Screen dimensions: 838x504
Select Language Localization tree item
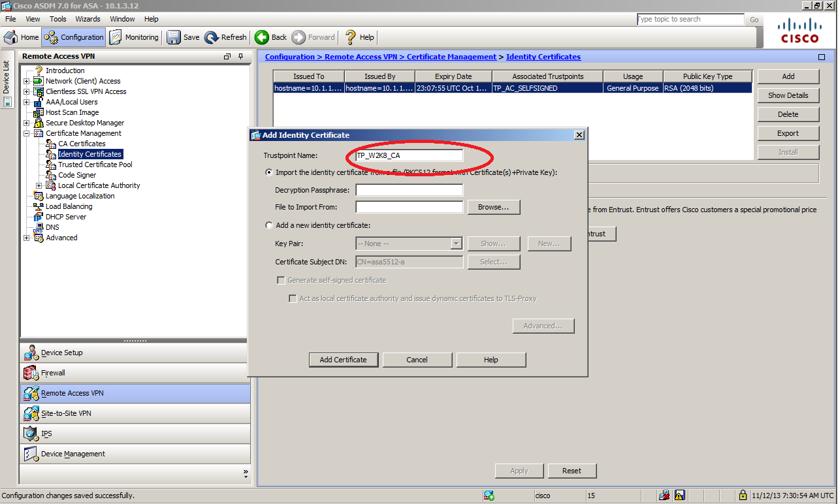[80, 196]
